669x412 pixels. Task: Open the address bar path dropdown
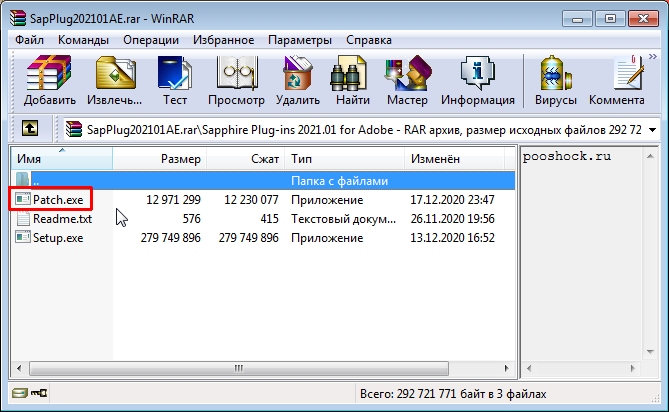coord(652,130)
